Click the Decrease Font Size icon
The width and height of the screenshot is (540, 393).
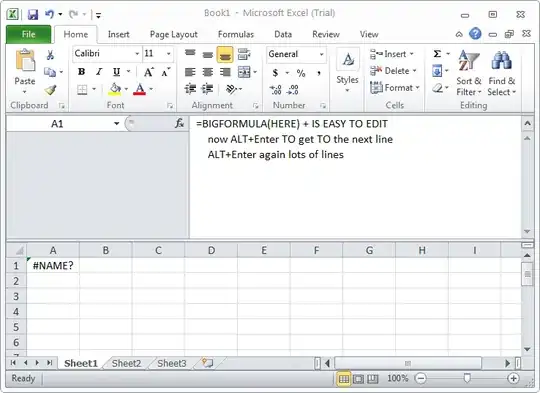166,72
